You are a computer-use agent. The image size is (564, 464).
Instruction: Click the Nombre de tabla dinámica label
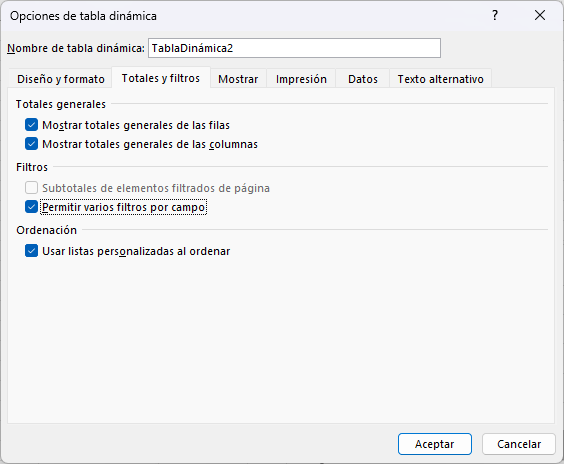coord(76,48)
